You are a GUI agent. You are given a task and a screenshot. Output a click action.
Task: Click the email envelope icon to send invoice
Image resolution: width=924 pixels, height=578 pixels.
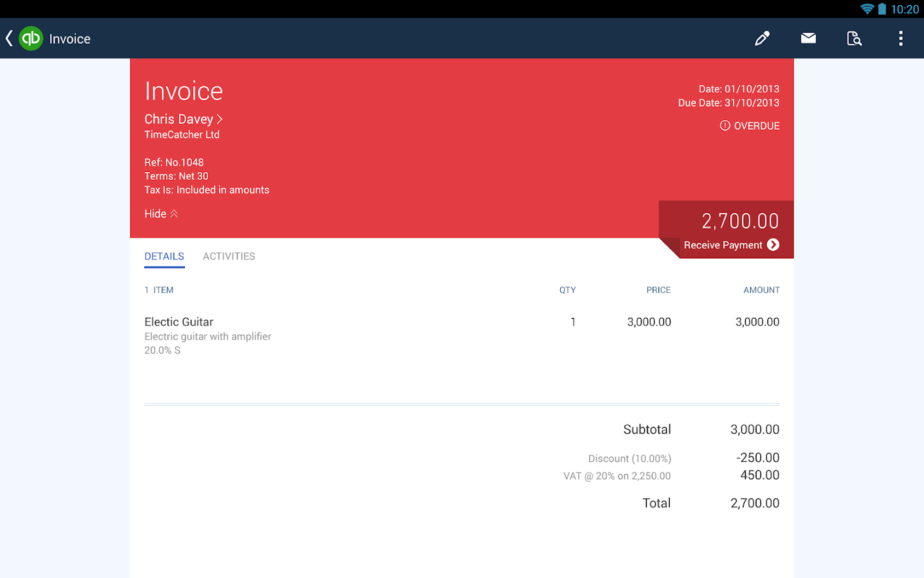click(x=808, y=39)
